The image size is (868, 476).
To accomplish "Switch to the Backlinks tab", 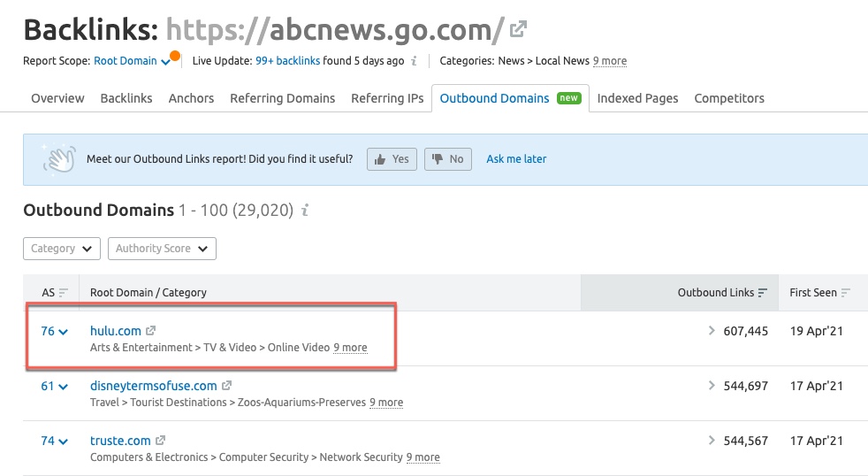I will (126, 98).
